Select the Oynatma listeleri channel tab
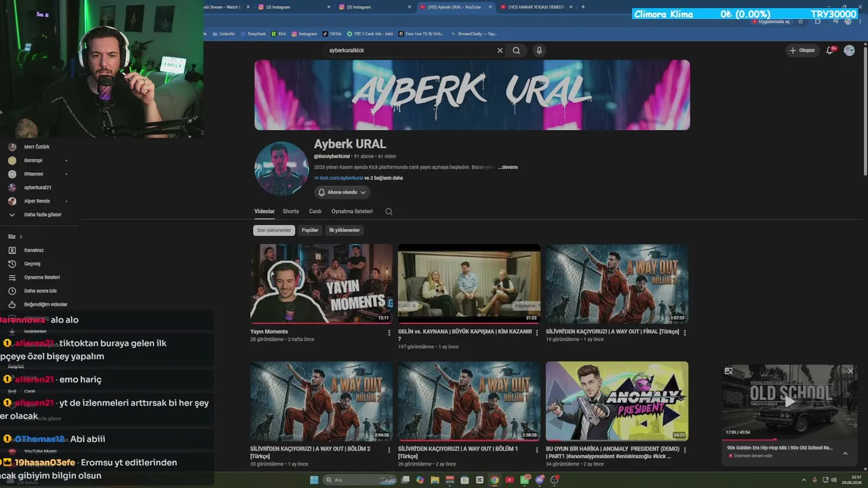 (352, 211)
